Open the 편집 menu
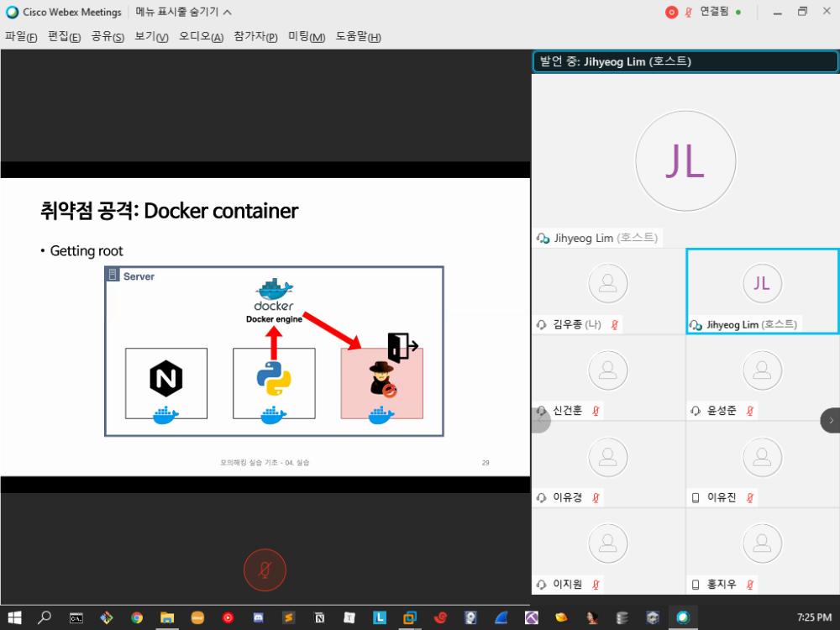 (65, 36)
